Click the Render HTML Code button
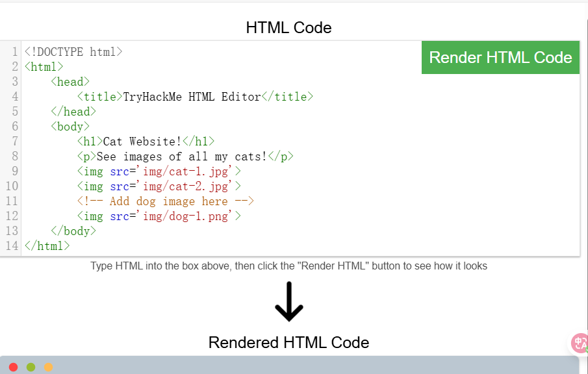This screenshot has width=588, height=374. pos(500,57)
